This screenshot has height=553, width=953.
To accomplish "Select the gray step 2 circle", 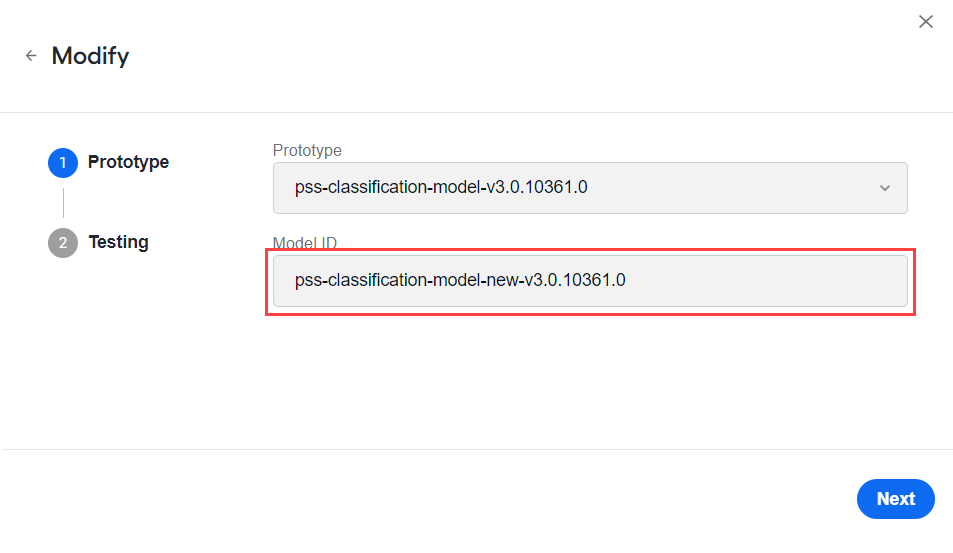I will pyautogui.click(x=63, y=243).
